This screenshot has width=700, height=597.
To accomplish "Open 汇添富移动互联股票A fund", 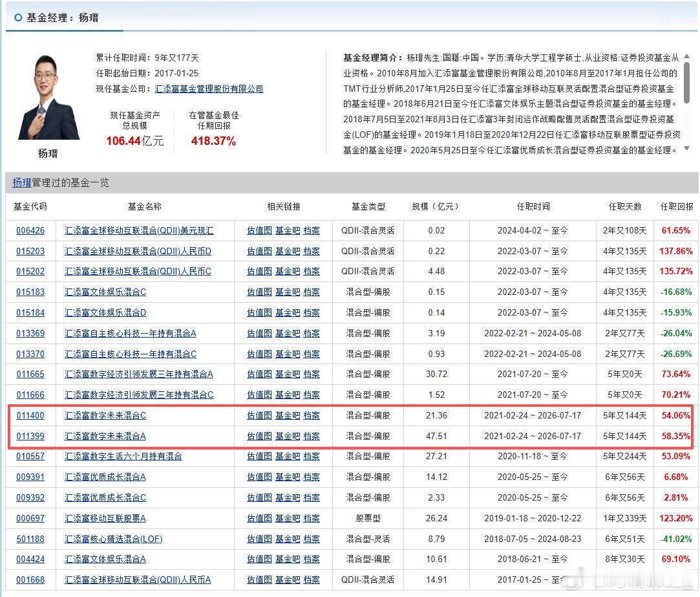I will click(x=105, y=518).
